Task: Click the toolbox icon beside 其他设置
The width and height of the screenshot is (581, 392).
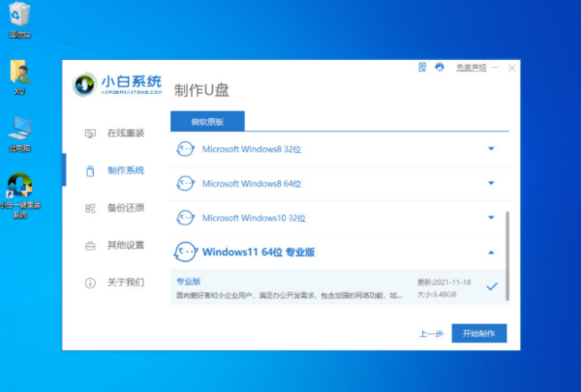Action: point(90,246)
